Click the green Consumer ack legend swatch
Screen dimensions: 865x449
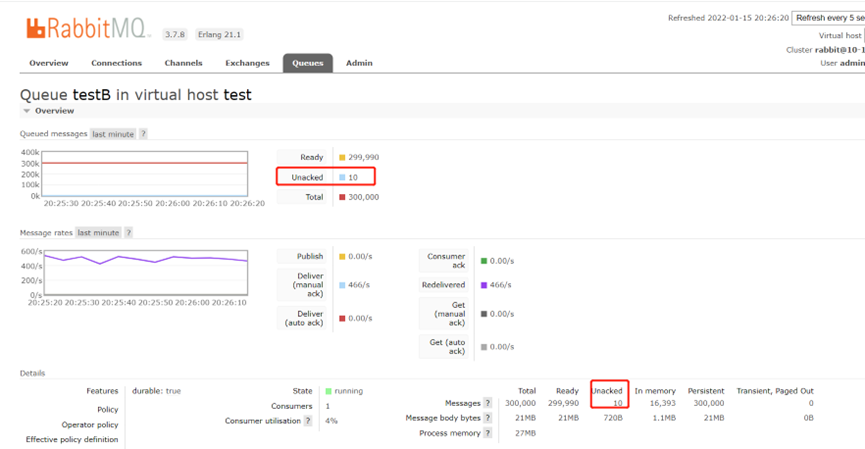484,261
